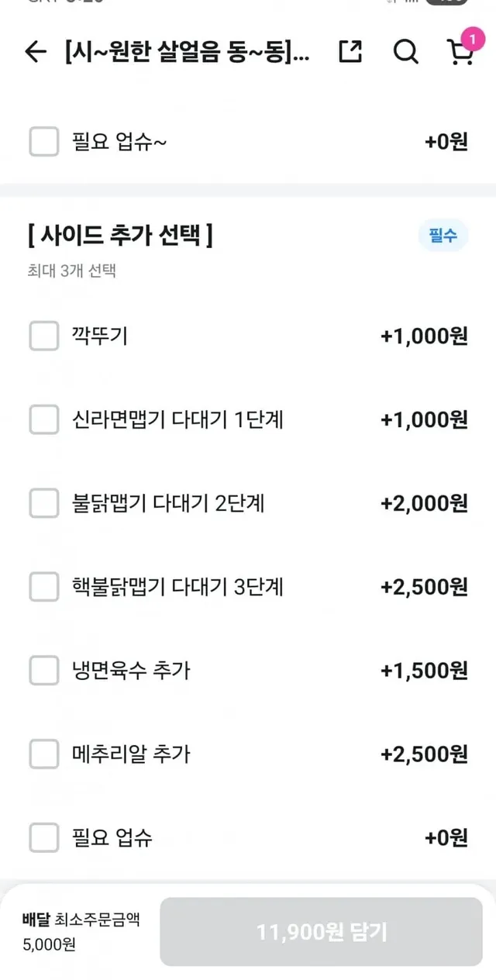496x980 pixels.
Task: Check bottom 필요 업슈 side option
Action: 44,838
